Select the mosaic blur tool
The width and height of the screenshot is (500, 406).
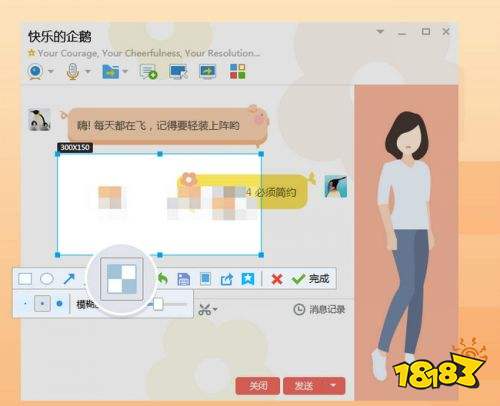click(x=122, y=279)
